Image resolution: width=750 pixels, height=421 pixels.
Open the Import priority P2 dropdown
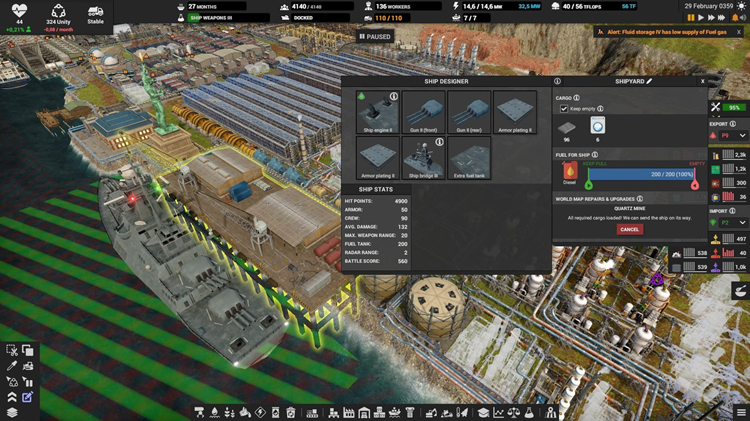click(x=728, y=222)
